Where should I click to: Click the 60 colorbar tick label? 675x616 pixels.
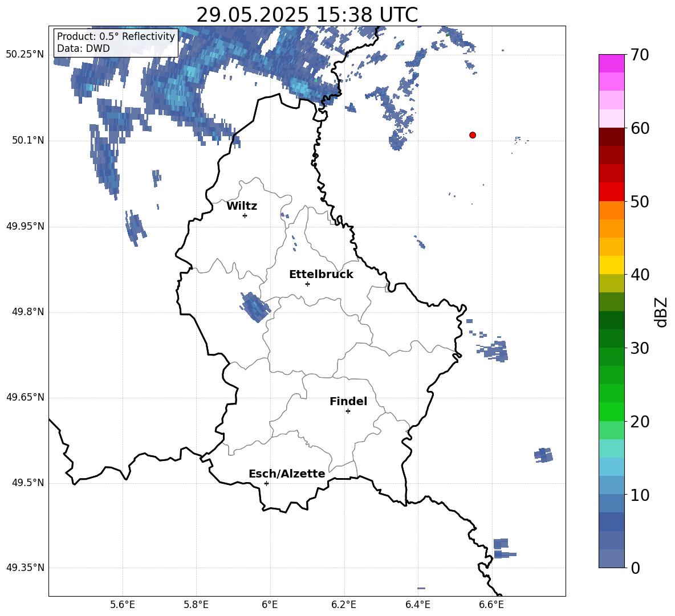[640, 128]
